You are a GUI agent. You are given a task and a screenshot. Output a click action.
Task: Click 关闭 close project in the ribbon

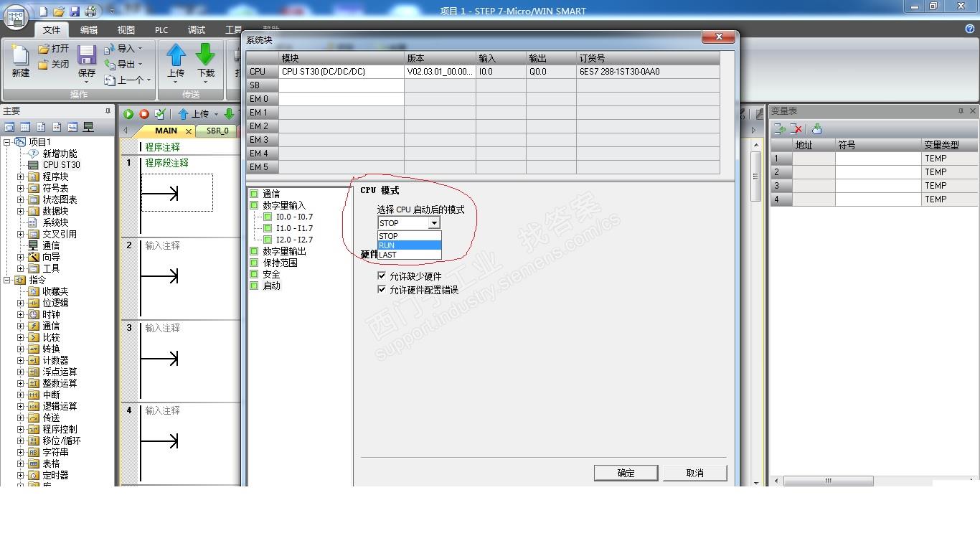coord(55,65)
